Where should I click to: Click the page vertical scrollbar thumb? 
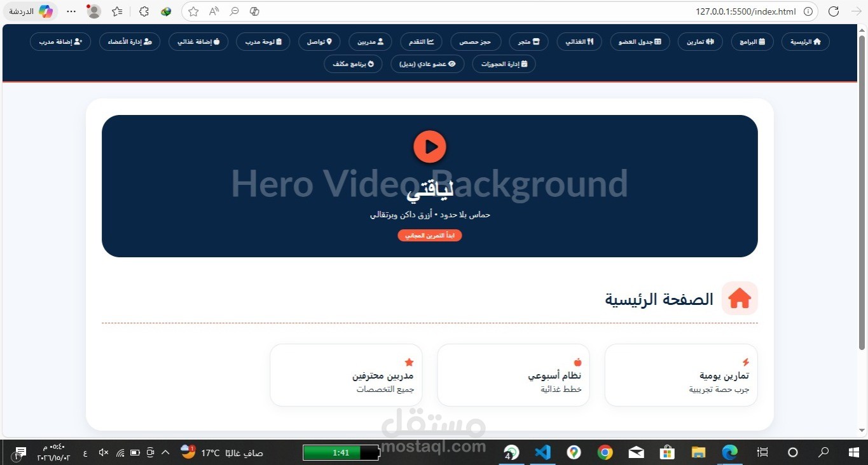(x=862, y=194)
